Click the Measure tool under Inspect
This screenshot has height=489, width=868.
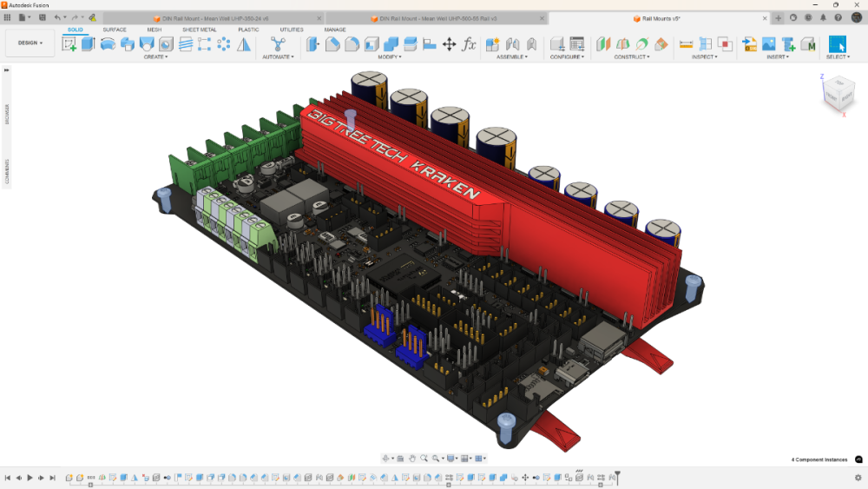coord(686,44)
